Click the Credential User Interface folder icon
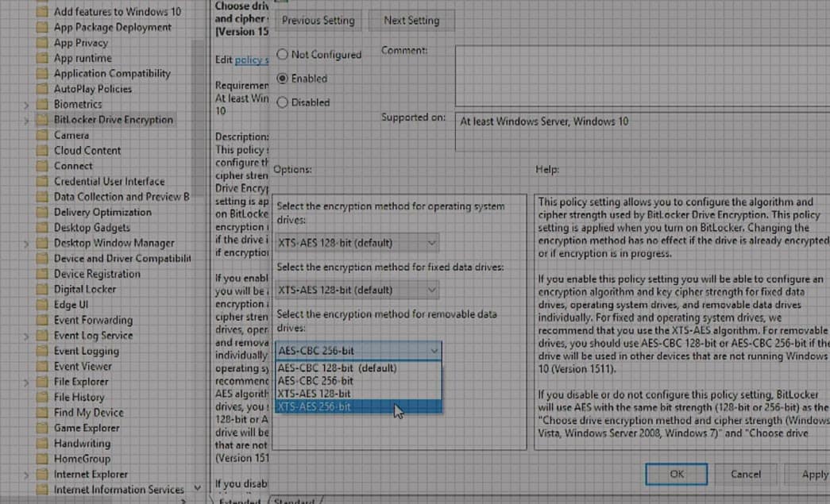The image size is (830, 504). pos(42,181)
